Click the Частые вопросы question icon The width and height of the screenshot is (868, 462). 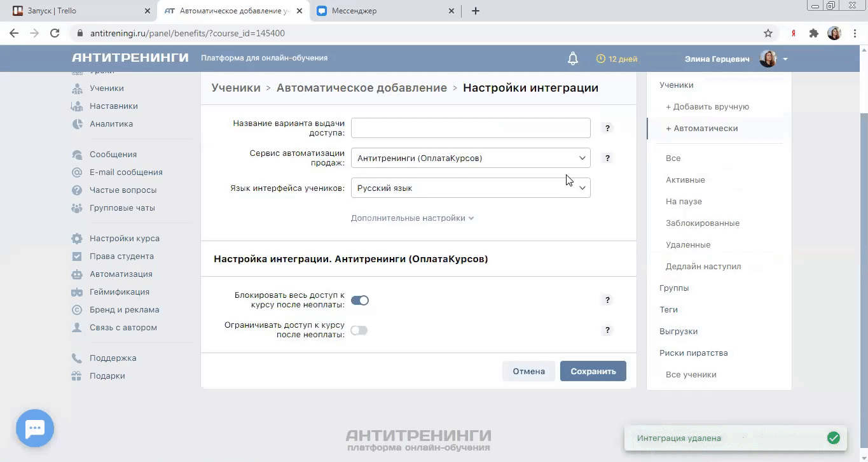(77, 190)
